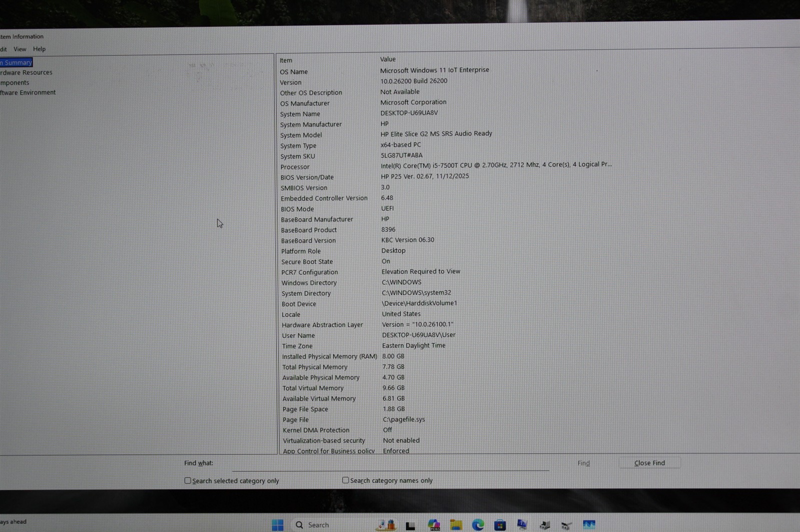Click BIOS Mode value UEFI
This screenshot has height=532, width=800.
click(387, 208)
